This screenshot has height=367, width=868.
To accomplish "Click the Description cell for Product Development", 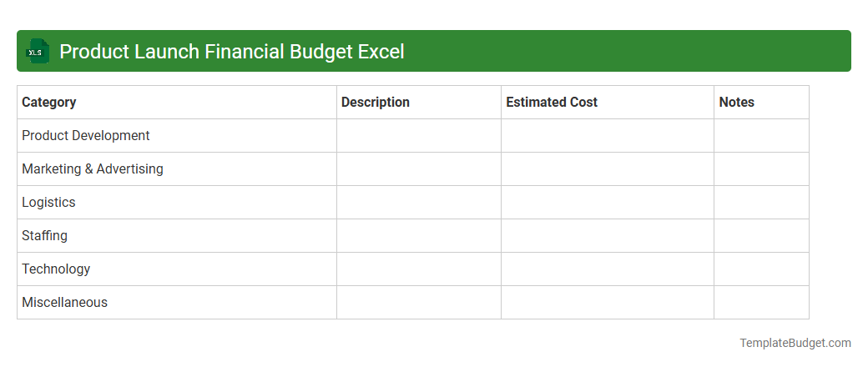I will pyautogui.click(x=419, y=136).
